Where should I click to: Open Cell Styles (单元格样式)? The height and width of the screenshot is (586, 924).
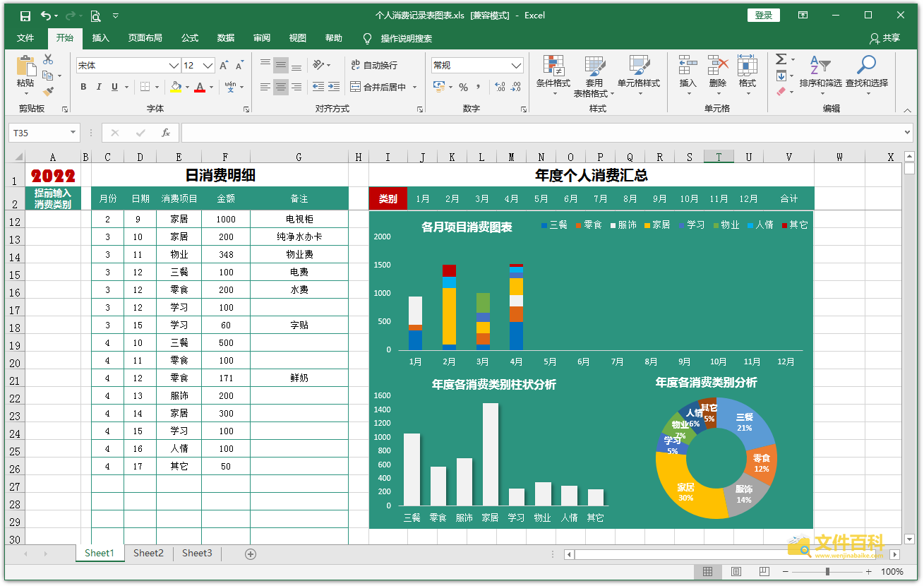point(639,76)
